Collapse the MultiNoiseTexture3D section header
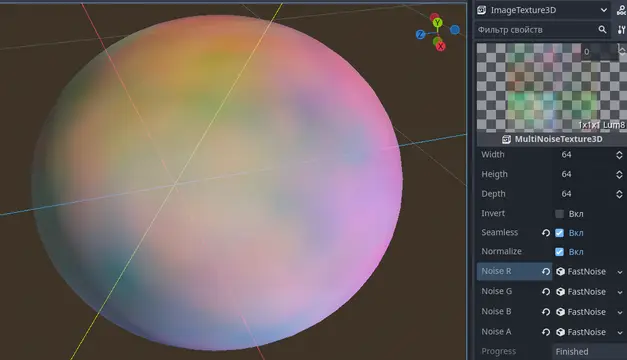Image resolution: width=627 pixels, height=360 pixels. (x=552, y=139)
